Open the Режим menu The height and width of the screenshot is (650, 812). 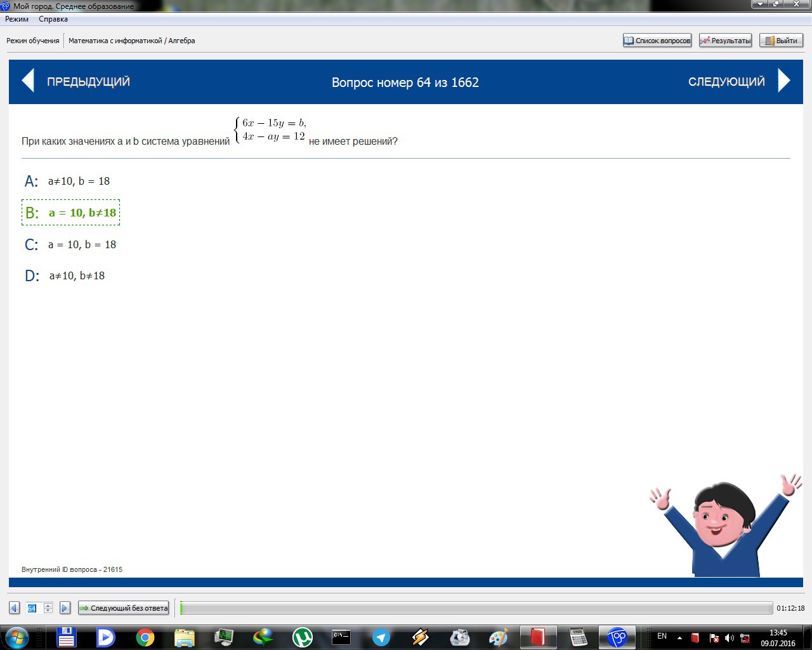coord(17,19)
